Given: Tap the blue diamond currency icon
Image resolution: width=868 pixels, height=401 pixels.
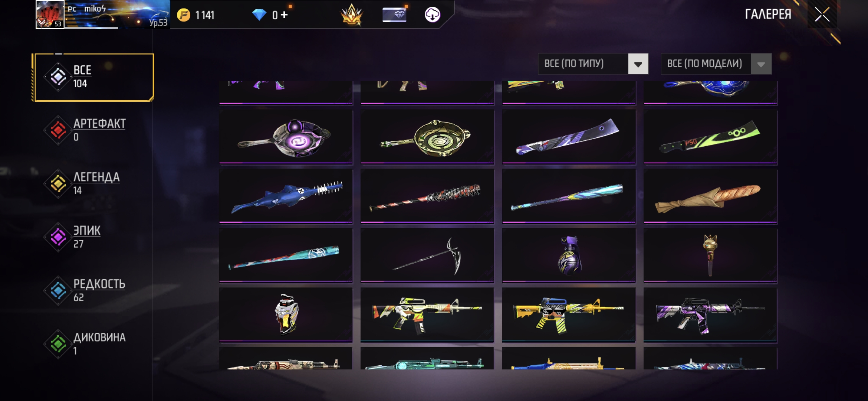Looking at the screenshot, I should 259,15.
